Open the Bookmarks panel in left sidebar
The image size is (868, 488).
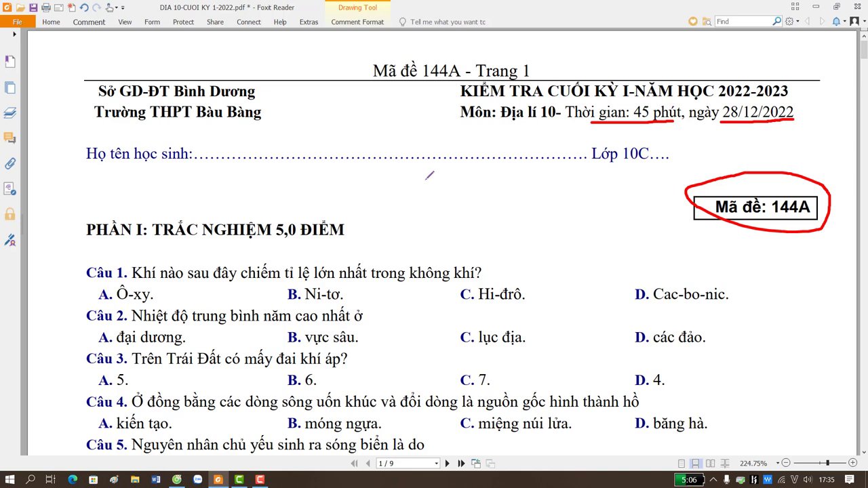pos(10,62)
